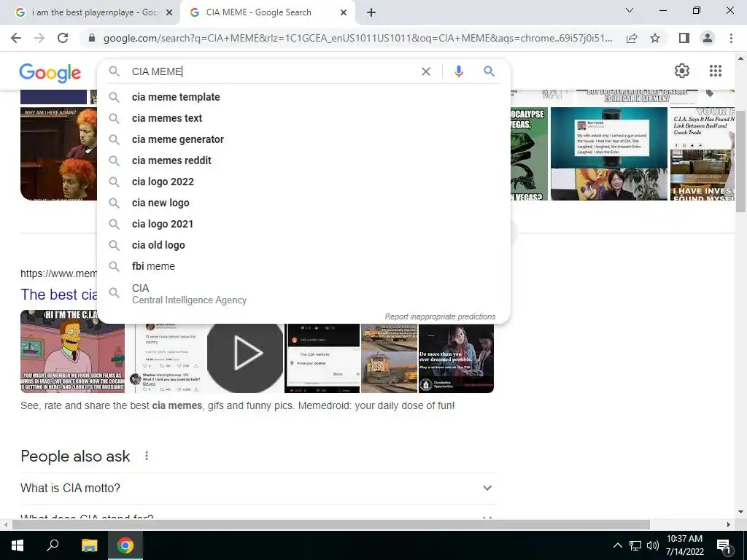Click the padlock site info icon

92,38
